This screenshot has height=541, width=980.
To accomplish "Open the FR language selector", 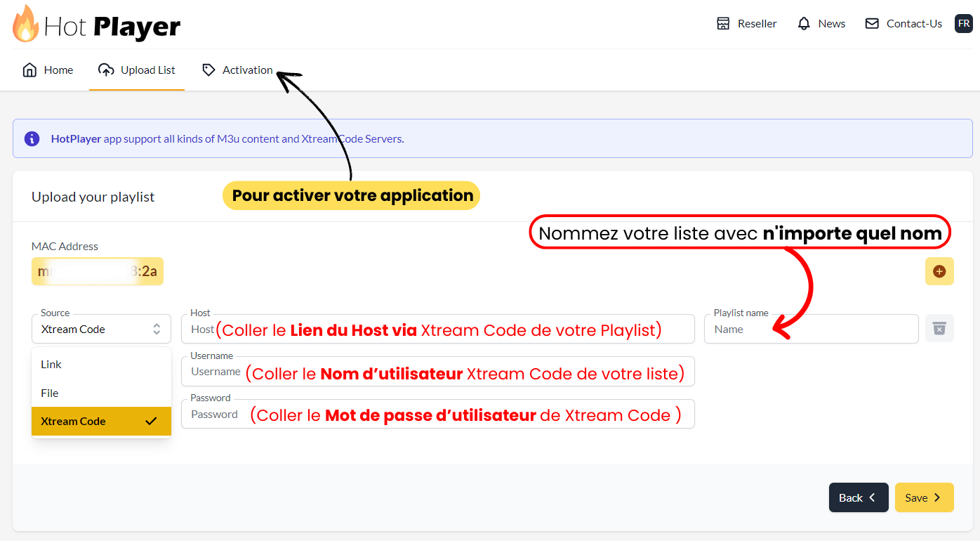I will point(964,23).
